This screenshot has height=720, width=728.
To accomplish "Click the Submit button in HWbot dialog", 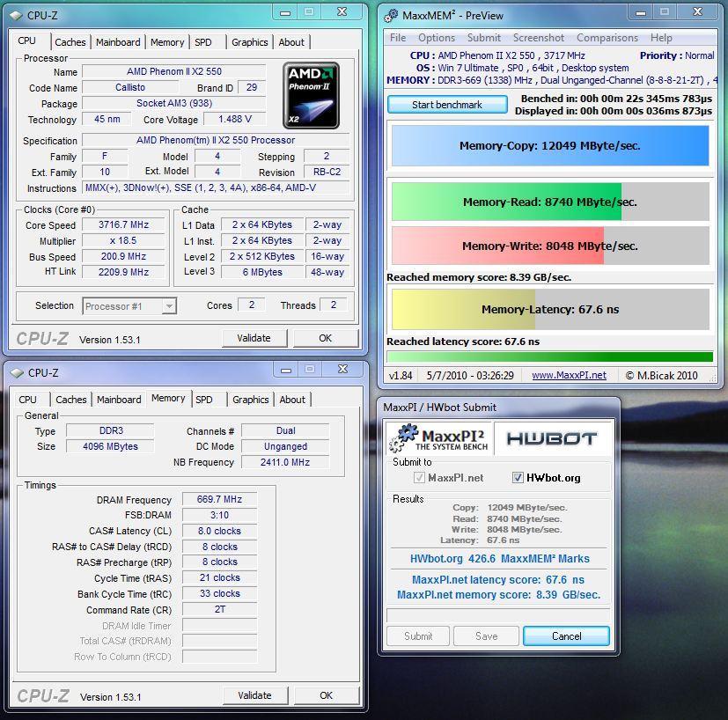I will point(418,636).
